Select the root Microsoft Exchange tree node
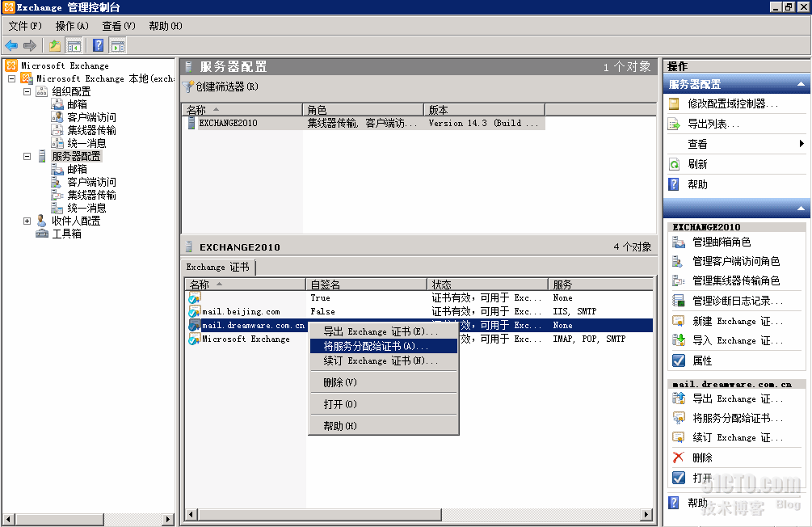Screen dimensions: 812x527 [65, 65]
